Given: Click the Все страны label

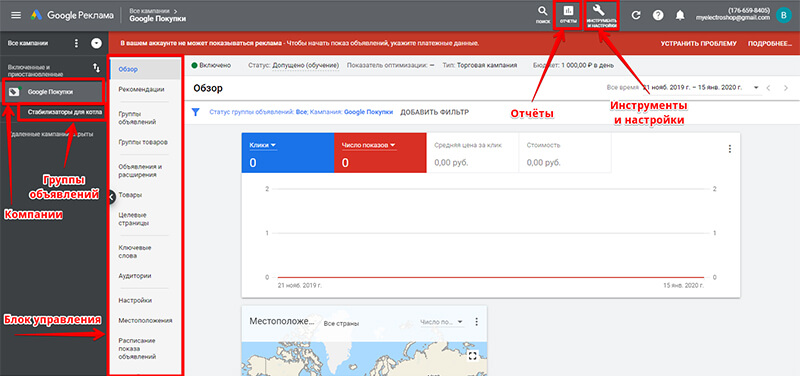Looking at the screenshot, I should coord(341,323).
